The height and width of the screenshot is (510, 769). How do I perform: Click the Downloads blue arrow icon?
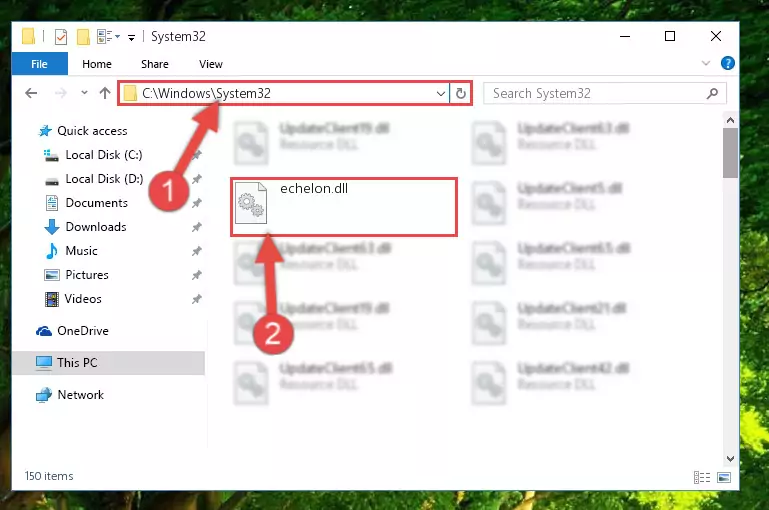[51, 227]
